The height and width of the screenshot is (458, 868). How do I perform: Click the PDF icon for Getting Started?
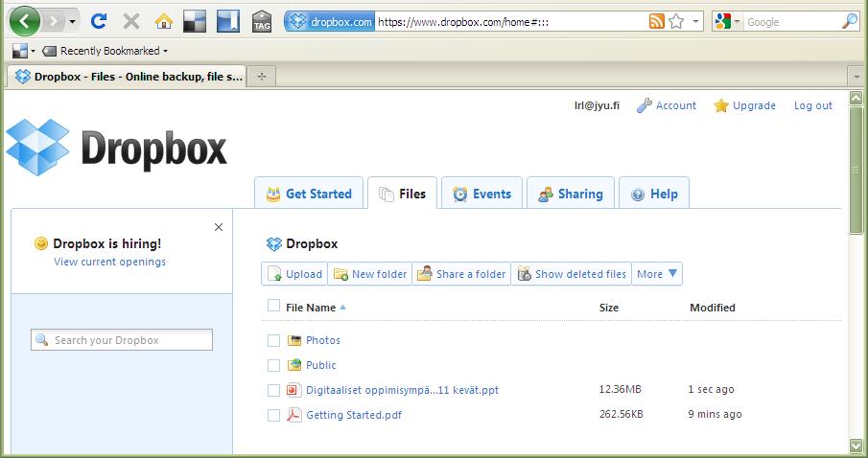pyautogui.click(x=293, y=414)
